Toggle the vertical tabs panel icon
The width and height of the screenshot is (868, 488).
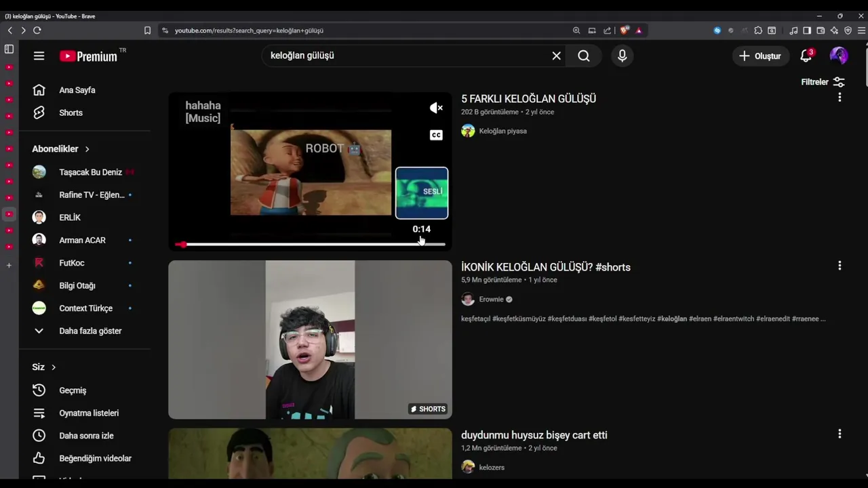click(9, 49)
